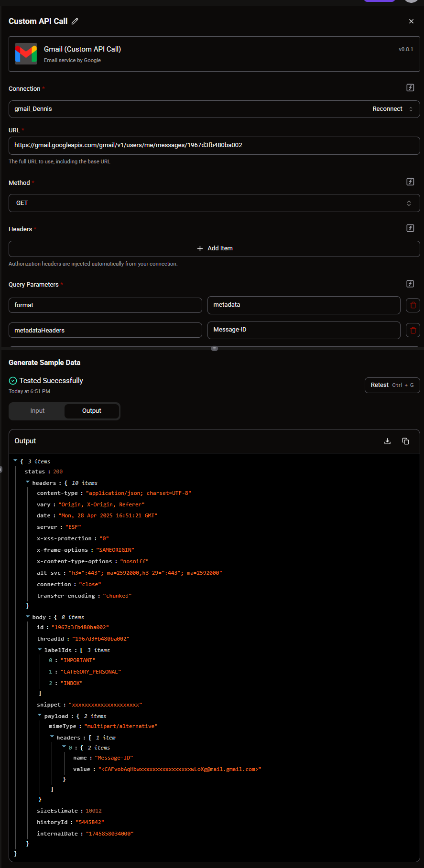This screenshot has height=868, width=424.
Task: Click the panel resize handle divider
Action: [x=214, y=348]
